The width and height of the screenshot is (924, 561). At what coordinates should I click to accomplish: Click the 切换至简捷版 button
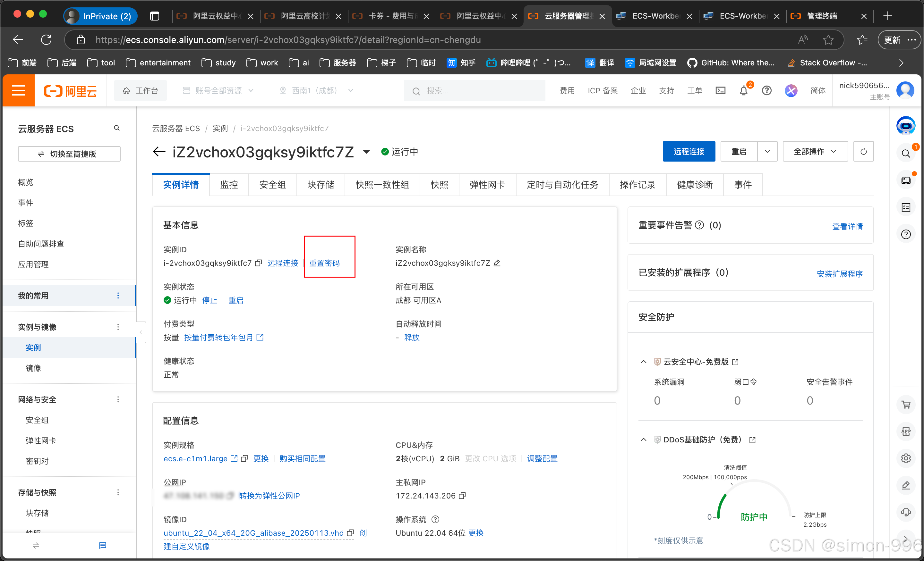click(69, 154)
